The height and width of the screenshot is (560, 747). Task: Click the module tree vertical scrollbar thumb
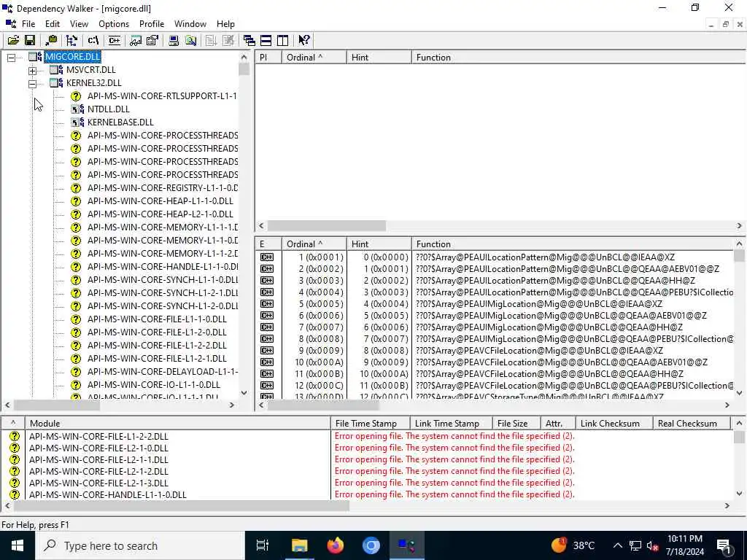click(244, 69)
